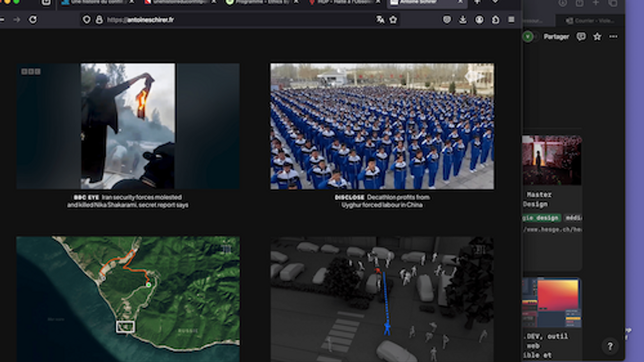
Task: Click the tracking protection shield in address bar
Action: point(87,20)
